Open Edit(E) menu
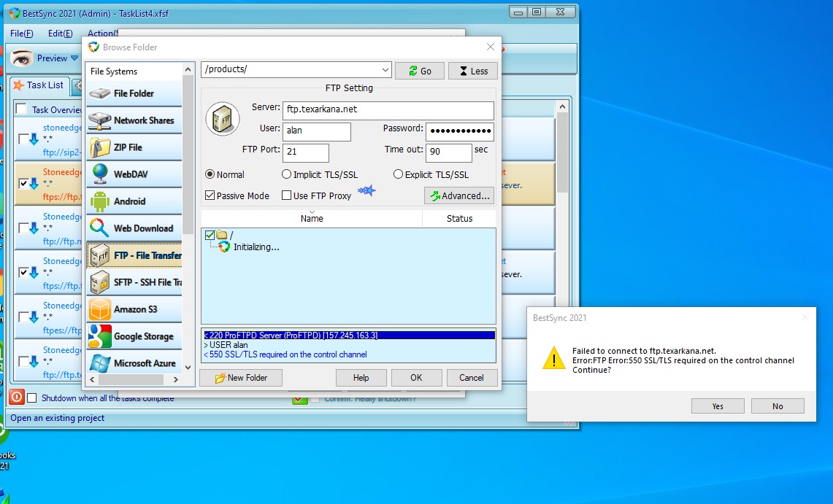 (60, 34)
